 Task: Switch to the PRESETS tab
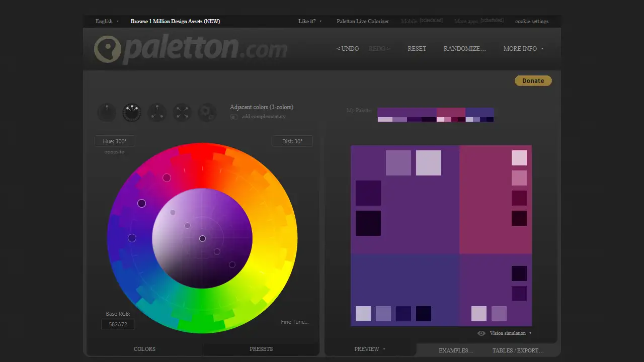(261, 348)
